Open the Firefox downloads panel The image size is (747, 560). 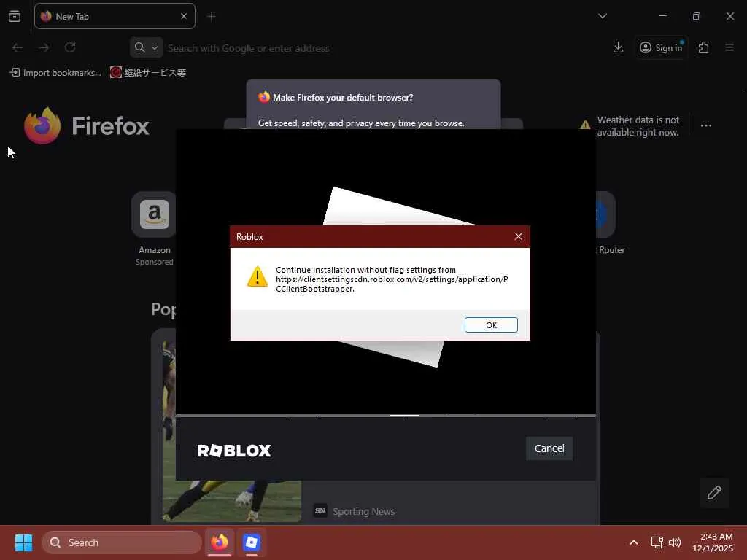click(x=618, y=47)
